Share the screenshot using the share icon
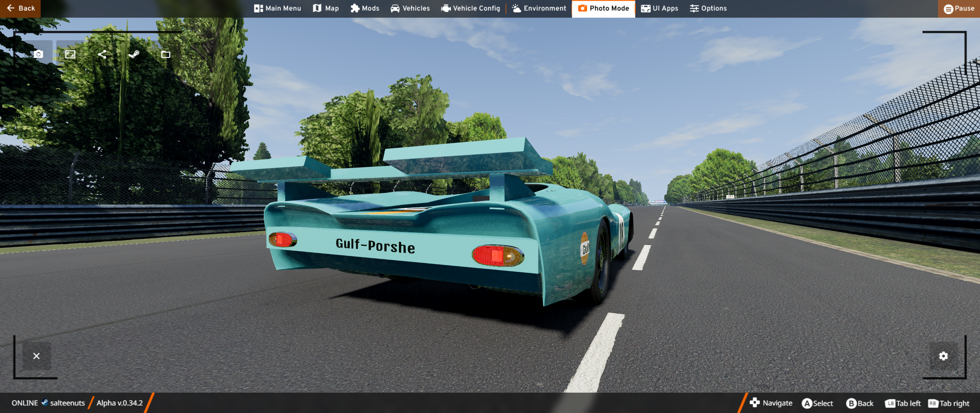This screenshot has width=980, height=413. click(x=102, y=54)
